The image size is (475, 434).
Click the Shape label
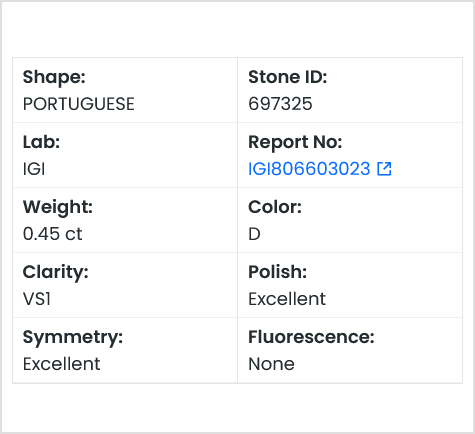(x=54, y=77)
